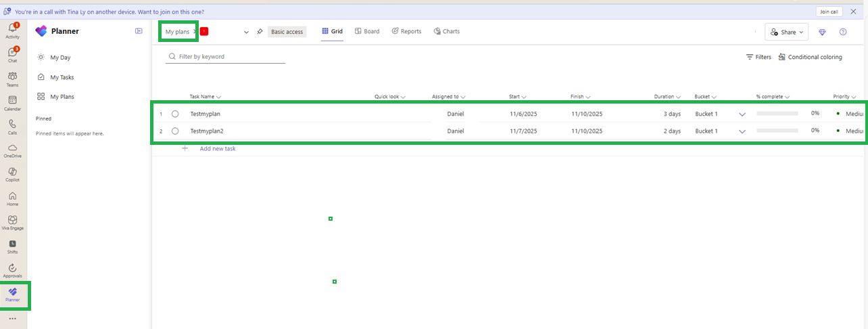The width and height of the screenshot is (868, 329).
Task: Open OneDrive in the sidebar
Action: click(x=13, y=151)
